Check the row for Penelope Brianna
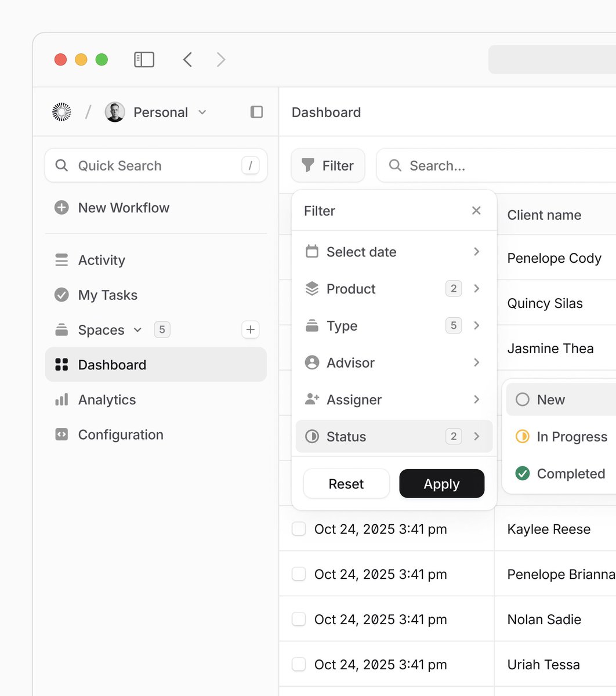Image resolution: width=616 pixels, height=696 pixels. point(299,574)
